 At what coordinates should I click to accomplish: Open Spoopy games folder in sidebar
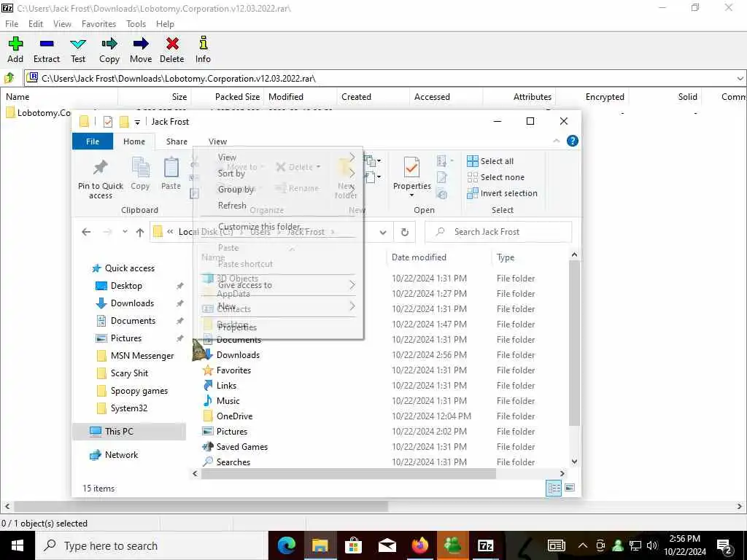(x=139, y=391)
